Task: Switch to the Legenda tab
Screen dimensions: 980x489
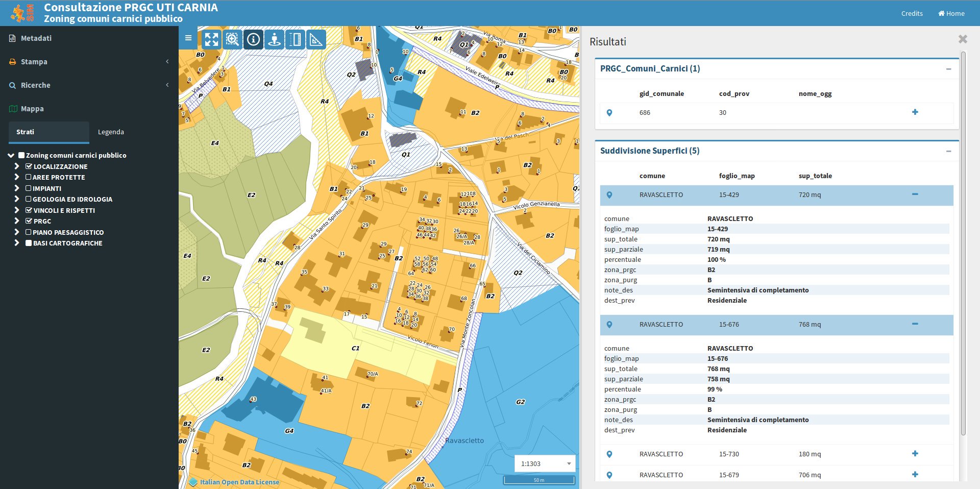Action: point(111,132)
